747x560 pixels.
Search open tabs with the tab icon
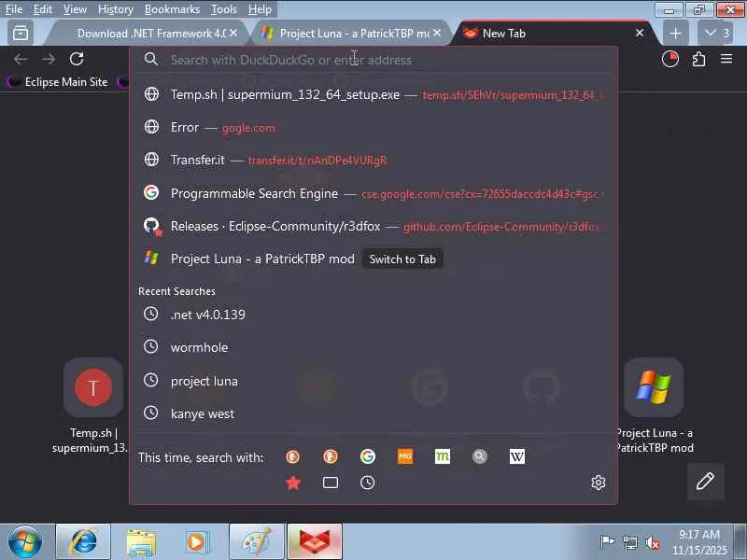[331, 483]
